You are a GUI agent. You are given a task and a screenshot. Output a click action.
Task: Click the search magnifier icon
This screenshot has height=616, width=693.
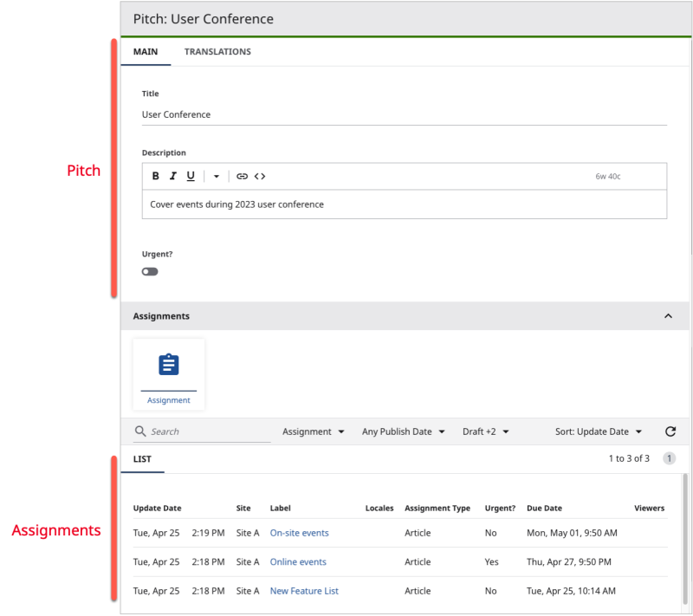(x=140, y=431)
